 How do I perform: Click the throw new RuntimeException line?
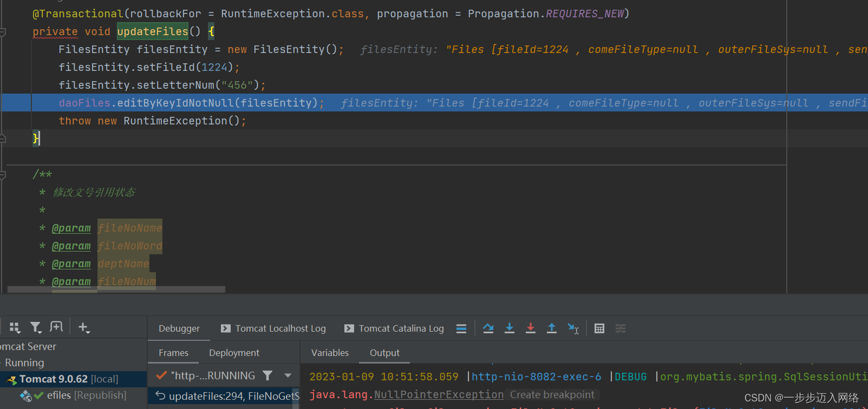pos(152,121)
